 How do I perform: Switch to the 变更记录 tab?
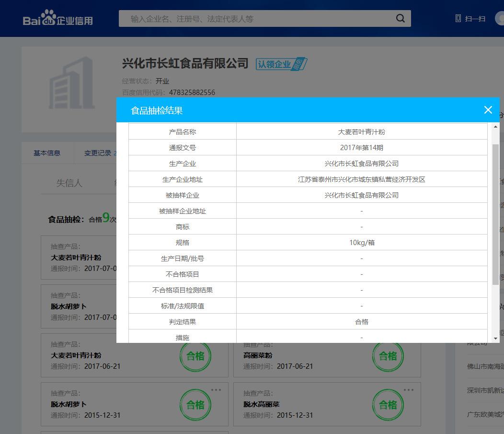(x=98, y=153)
